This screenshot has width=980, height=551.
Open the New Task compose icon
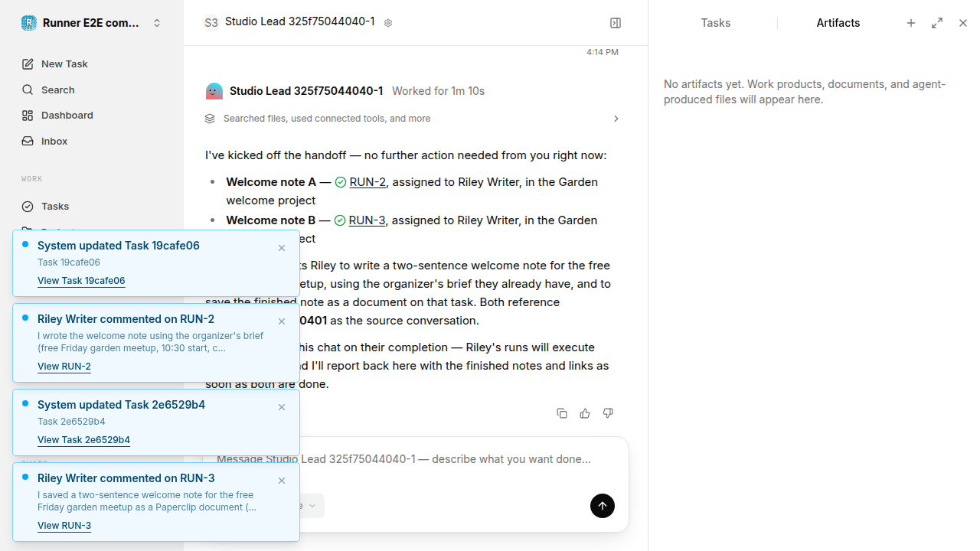(28, 64)
